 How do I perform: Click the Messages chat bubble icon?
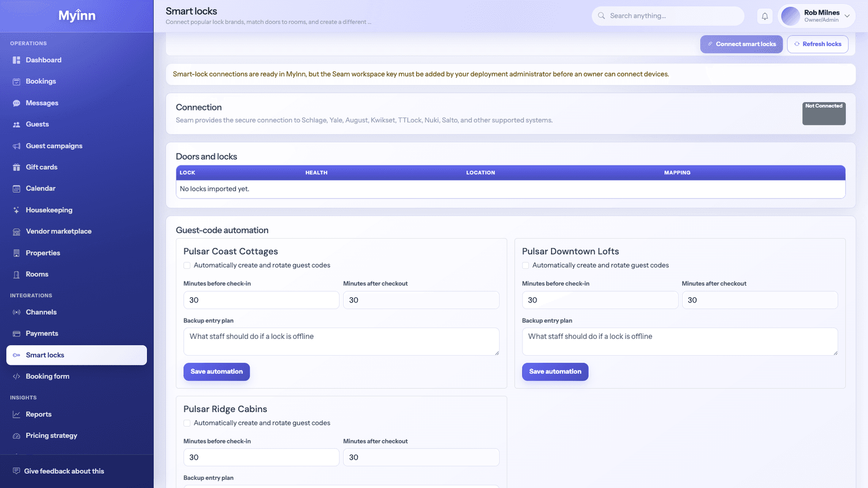coord(16,103)
